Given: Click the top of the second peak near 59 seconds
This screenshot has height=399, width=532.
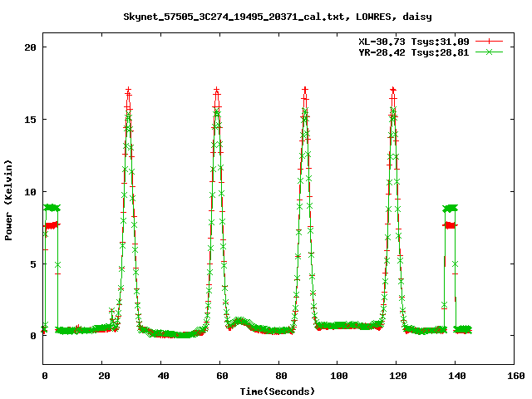Looking at the screenshot, I should click(217, 90).
